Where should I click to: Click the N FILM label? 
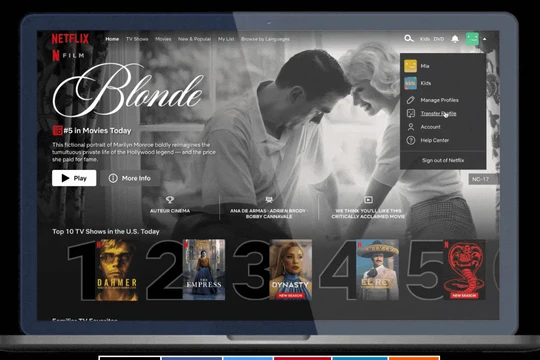coord(68,55)
